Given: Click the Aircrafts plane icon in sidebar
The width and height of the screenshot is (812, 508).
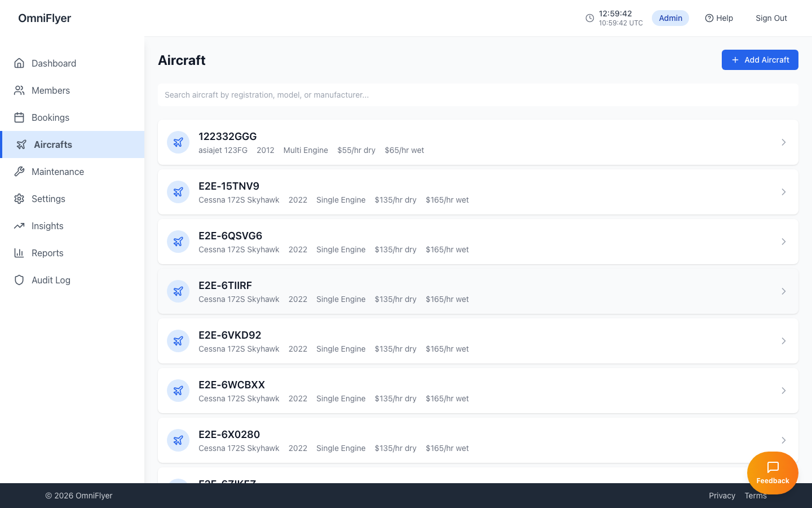Looking at the screenshot, I should tap(21, 144).
